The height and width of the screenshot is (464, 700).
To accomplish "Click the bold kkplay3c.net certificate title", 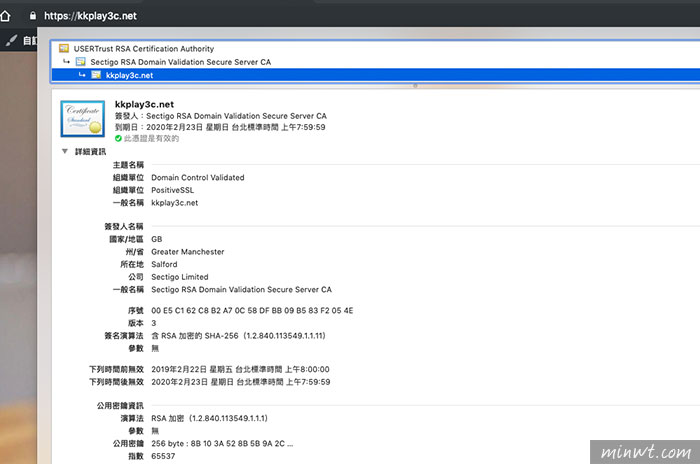I will (x=144, y=105).
